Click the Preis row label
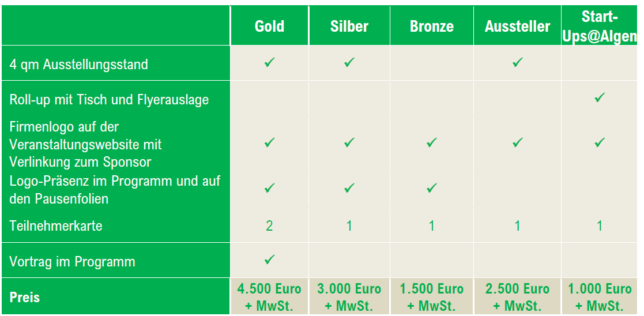Image resolution: width=644 pixels, height=316 pixels. coord(25,298)
